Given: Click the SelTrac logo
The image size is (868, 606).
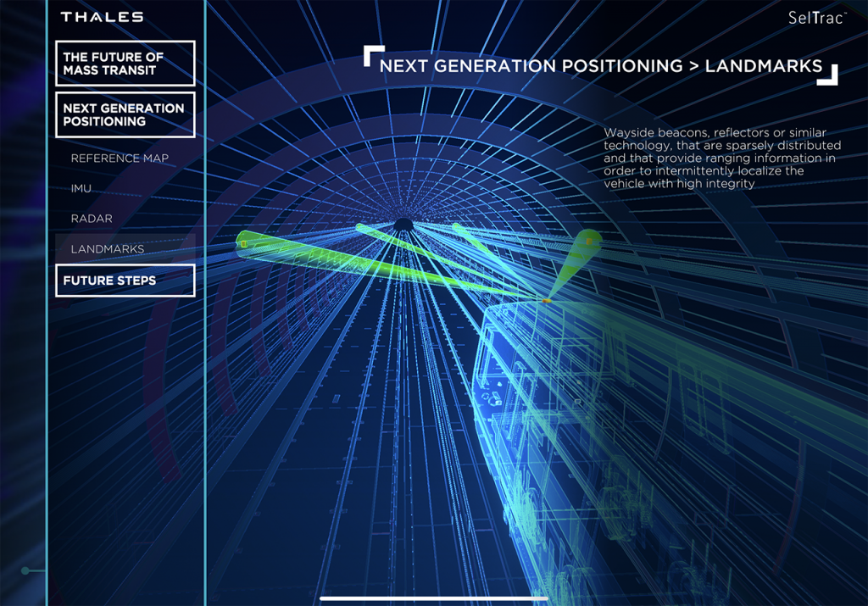Looking at the screenshot, I should click(817, 18).
